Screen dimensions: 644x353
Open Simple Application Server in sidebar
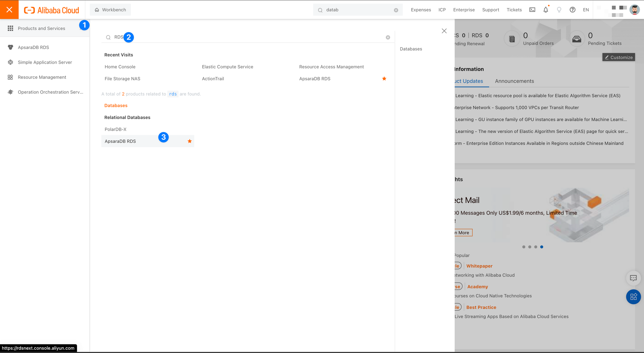(45, 62)
